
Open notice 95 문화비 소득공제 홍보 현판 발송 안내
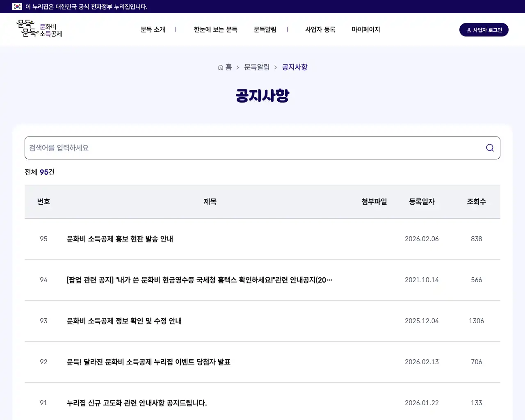(x=119, y=239)
